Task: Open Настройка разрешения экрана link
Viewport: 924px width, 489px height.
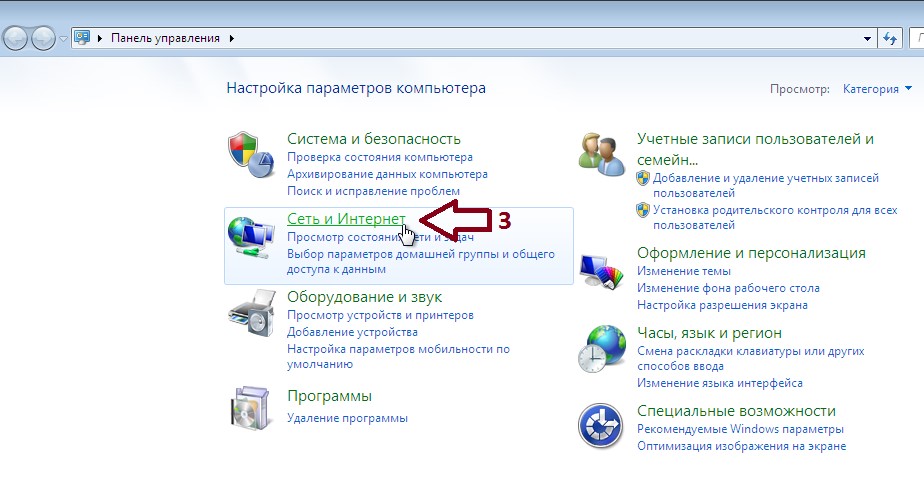Action: click(722, 305)
